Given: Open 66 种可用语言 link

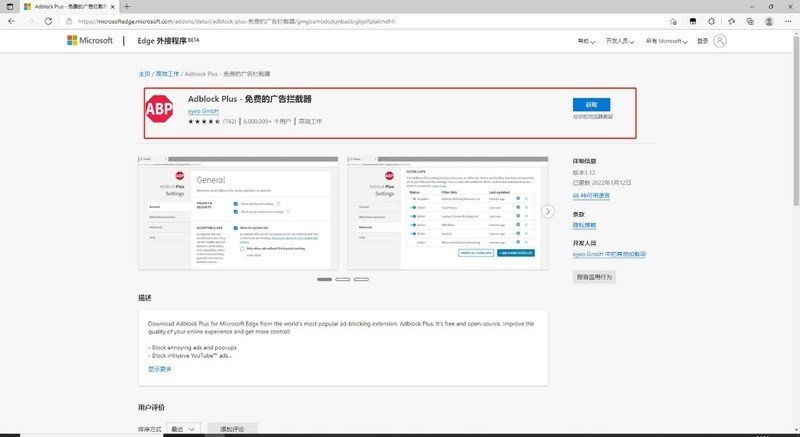Looking at the screenshot, I should coord(591,196).
